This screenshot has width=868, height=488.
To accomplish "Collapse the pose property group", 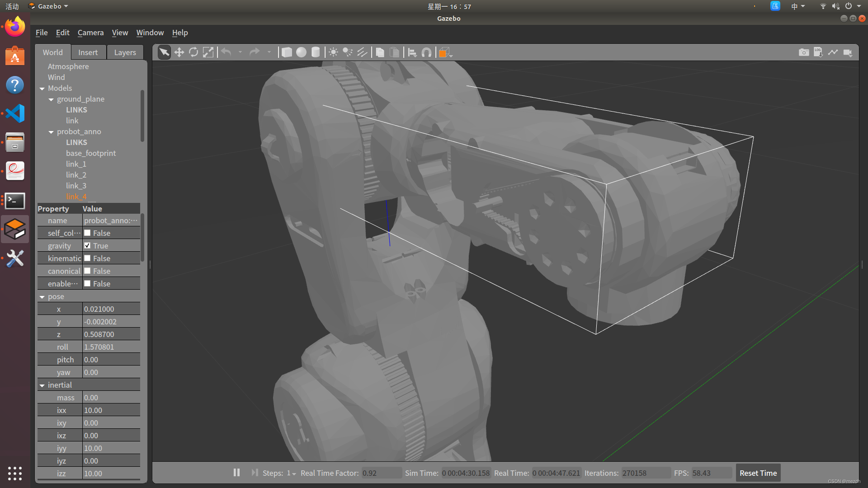I will point(42,297).
